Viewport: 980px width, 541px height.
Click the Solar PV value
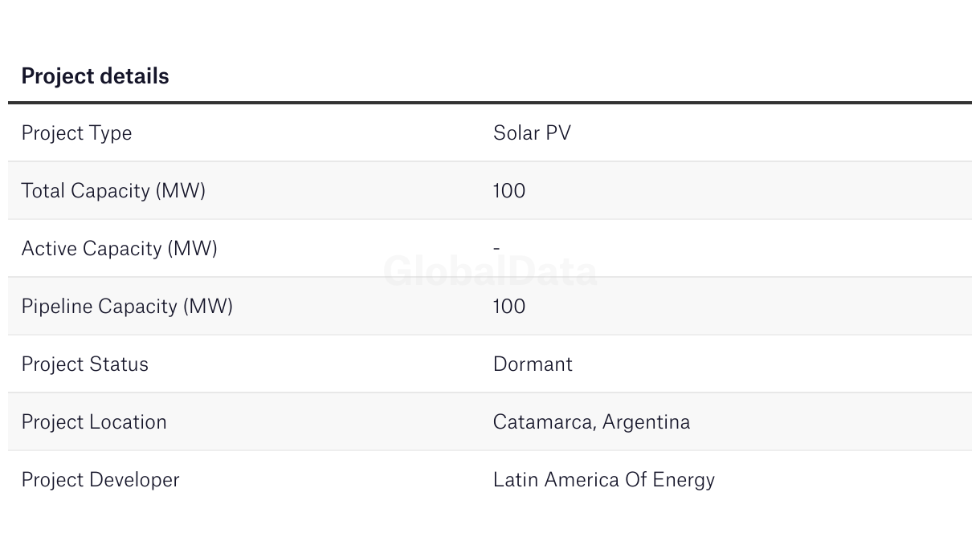532,132
